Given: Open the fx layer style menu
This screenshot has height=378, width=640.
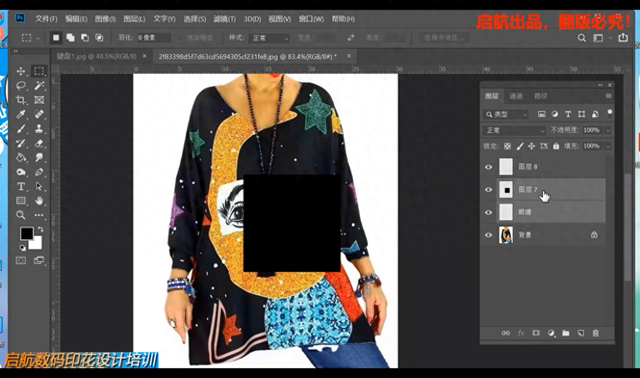Looking at the screenshot, I should coord(521,333).
